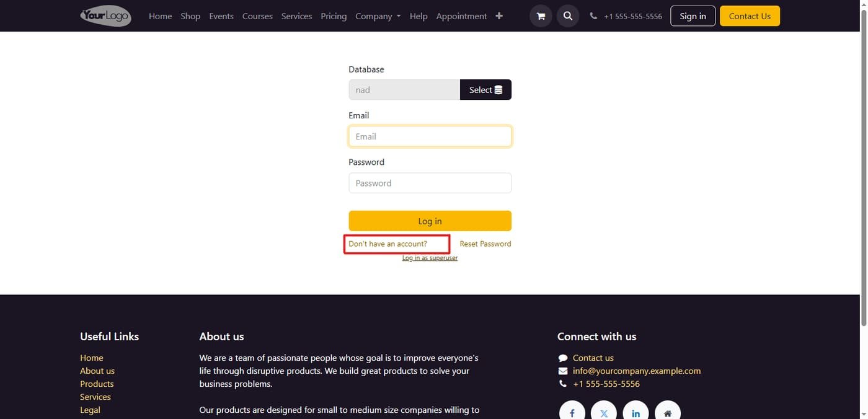This screenshot has height=419, width=868.
Task: Expand the Company dropdown menu
Action: (x=378, y=16)
